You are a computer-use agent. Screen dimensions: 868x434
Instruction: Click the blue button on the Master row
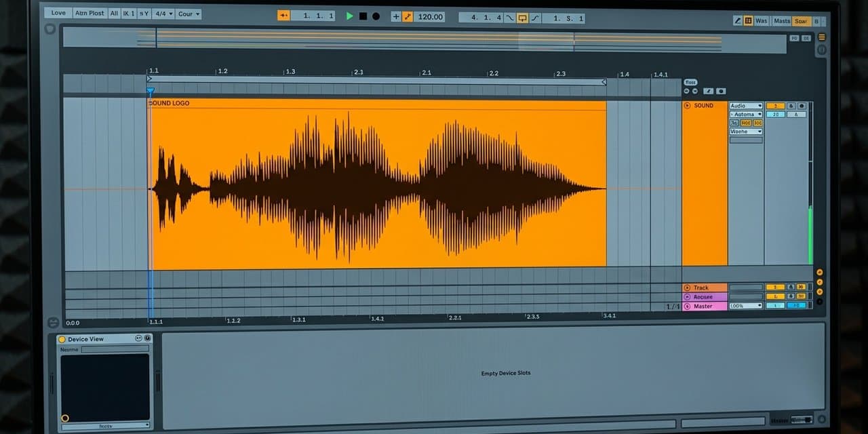point(796,305)
